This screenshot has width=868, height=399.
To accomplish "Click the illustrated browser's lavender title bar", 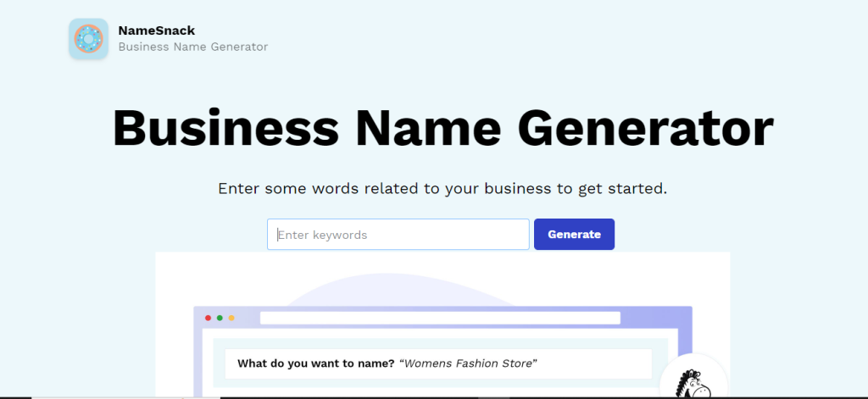I will (442, 317).
